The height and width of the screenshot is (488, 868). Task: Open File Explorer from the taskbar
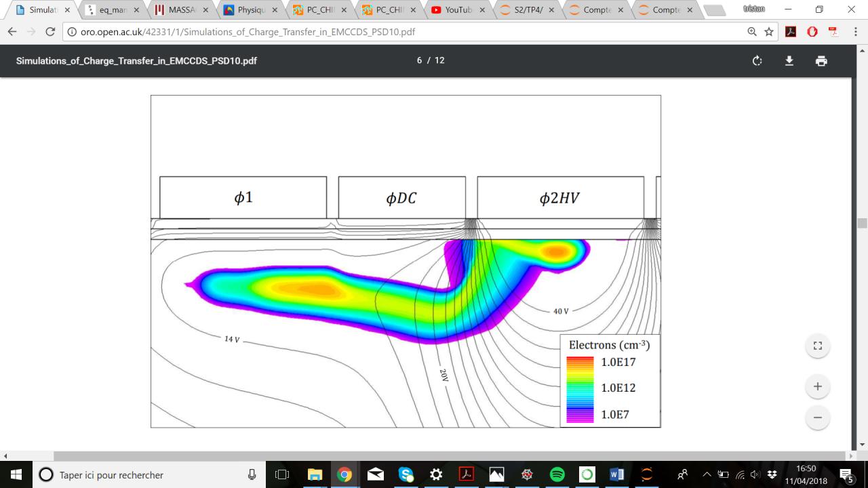(315, 474)
